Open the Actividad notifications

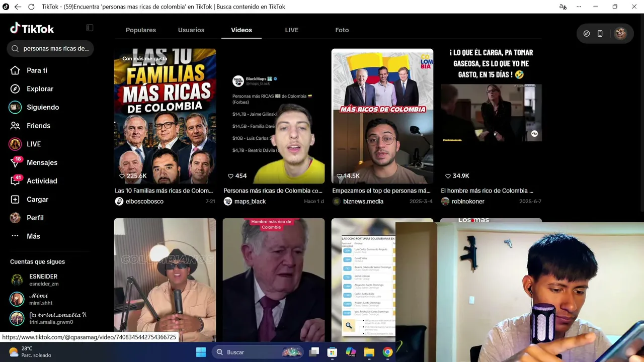pyautogui.click(x=42, y=181)
